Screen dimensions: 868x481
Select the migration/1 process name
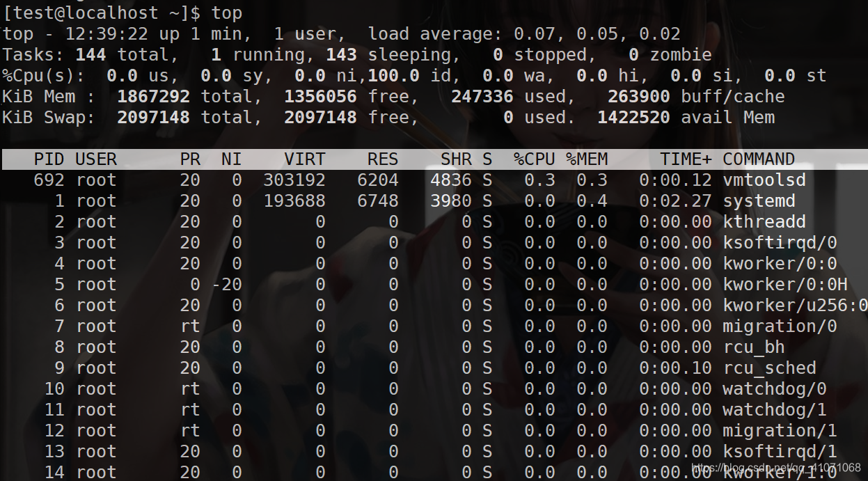point(780,431)
